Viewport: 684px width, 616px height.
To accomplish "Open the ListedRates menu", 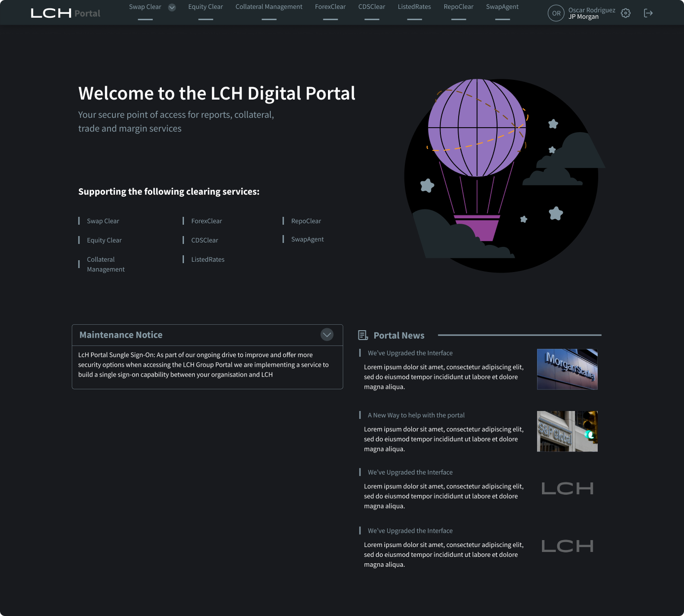I will click(414, 7).
